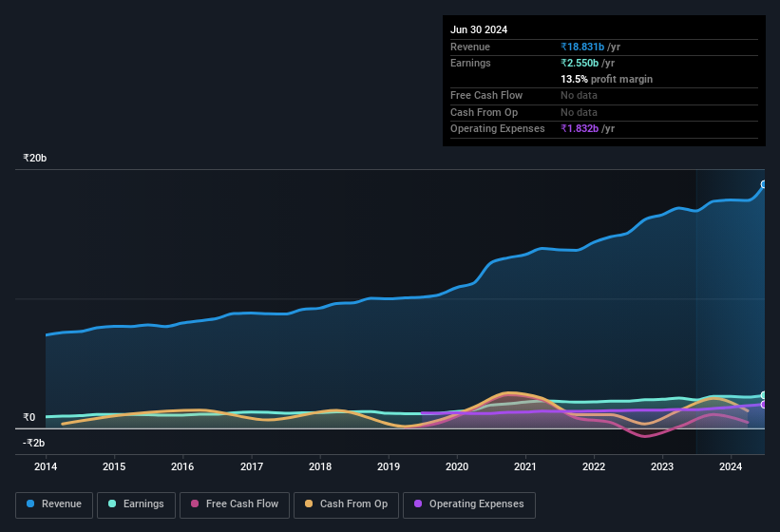The height and width of the screenshot is (532, 780).
Task: Click the Cash From Op 'No data' value
Action: [x=579, y=112]
